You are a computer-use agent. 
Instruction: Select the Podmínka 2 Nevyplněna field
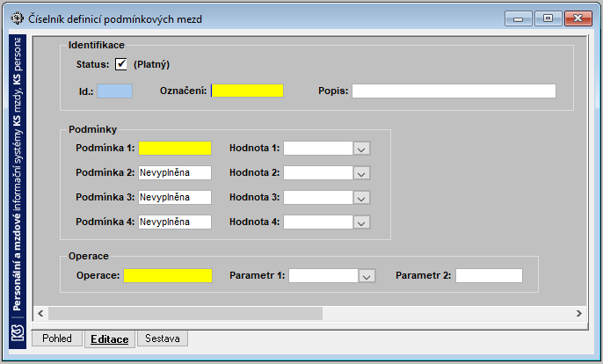click(175, 172)
